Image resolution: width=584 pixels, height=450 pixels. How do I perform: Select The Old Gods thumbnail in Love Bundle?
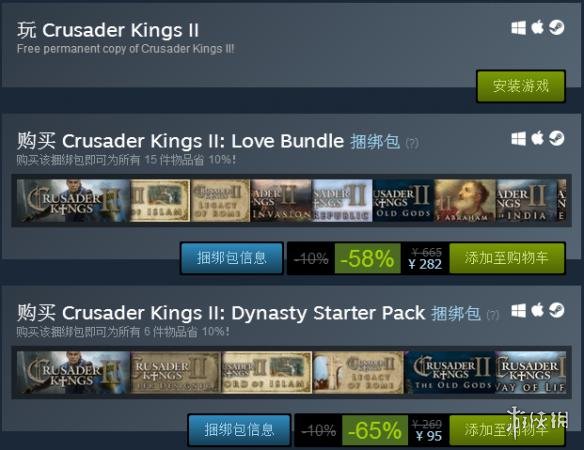(x=403, y=201)
